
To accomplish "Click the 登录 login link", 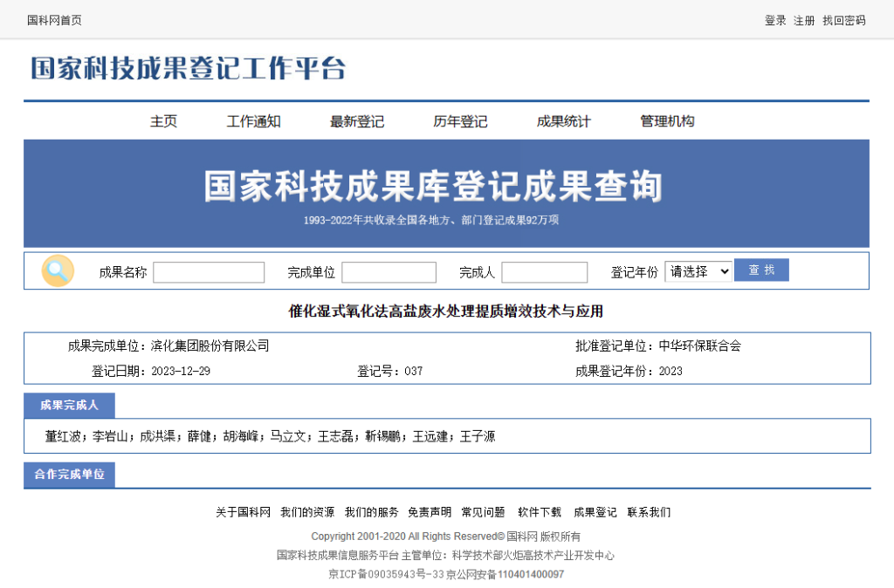I will 775,21.
